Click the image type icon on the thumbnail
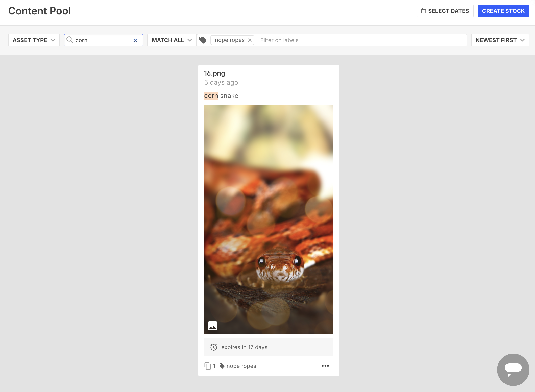535x392 pixels. click(x=213, y=326)
